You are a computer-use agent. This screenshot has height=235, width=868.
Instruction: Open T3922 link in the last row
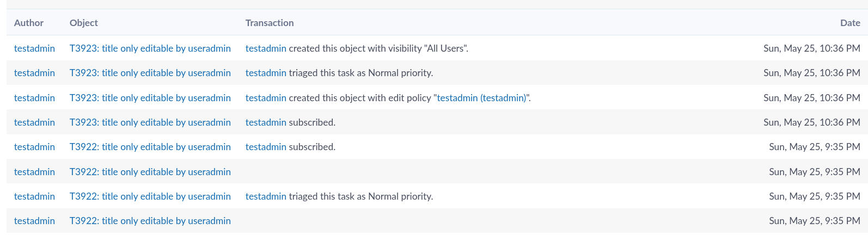[150, 221]
